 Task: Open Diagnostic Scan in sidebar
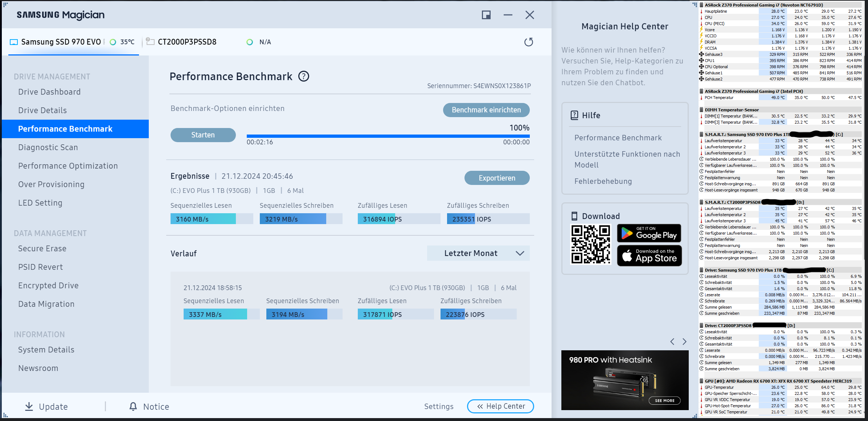pos(48,147)
